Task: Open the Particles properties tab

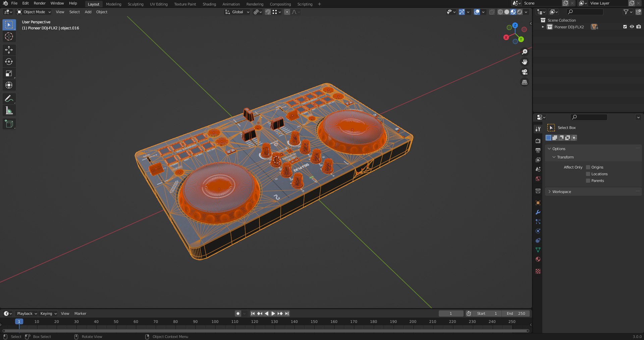Action: (x=538, y=222)
